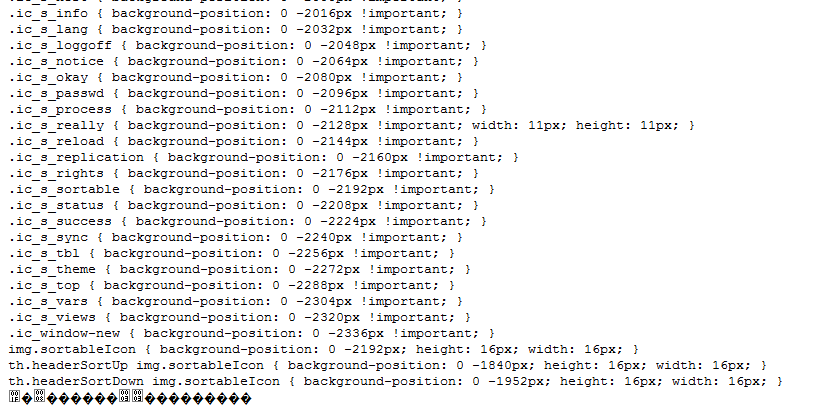Click the .ic_s_sortable rule
The image size is (824, 417).
tap(252, 190)
